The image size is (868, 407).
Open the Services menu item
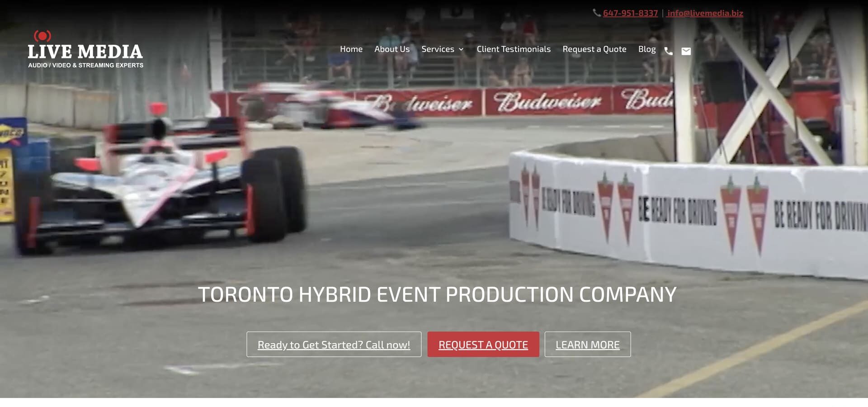(x=437, y=49)
